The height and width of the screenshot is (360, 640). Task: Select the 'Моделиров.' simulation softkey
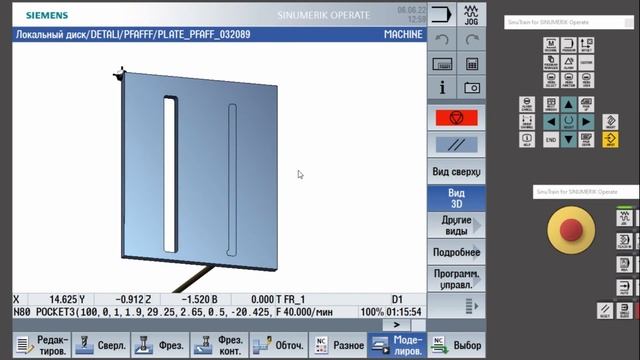(397, 345)
